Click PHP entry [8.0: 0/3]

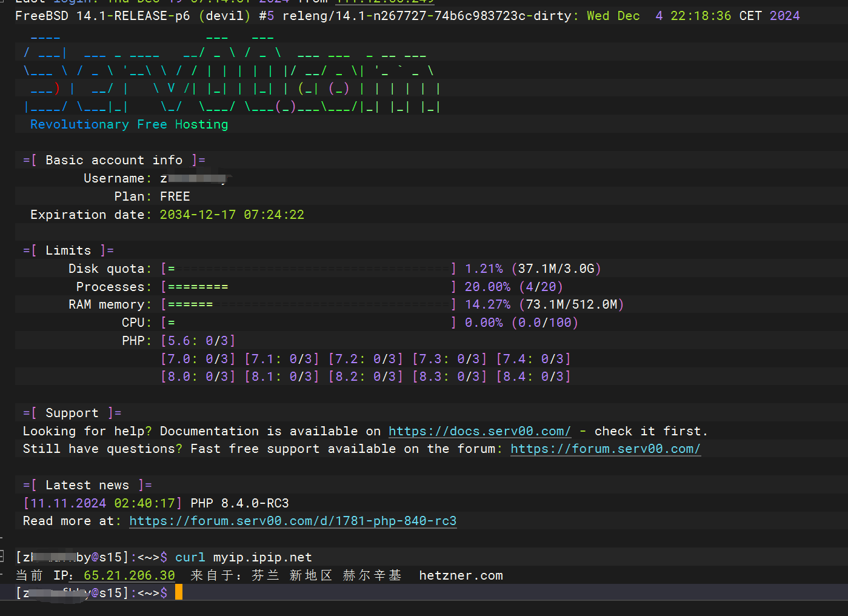(198, 377)
